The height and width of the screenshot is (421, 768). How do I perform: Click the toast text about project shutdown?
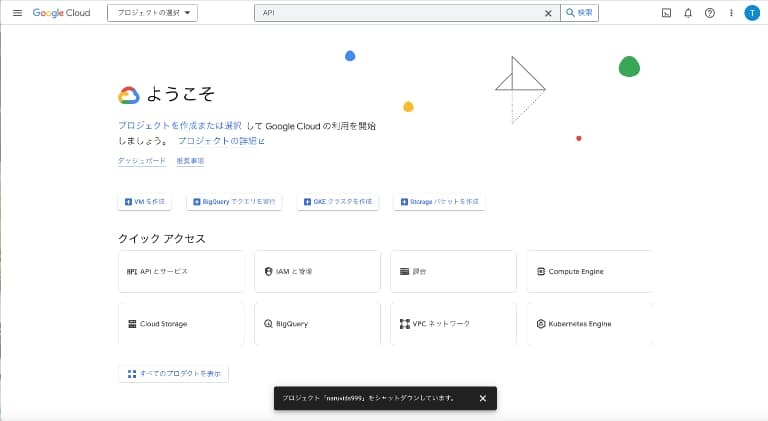[x=368, y=398]
